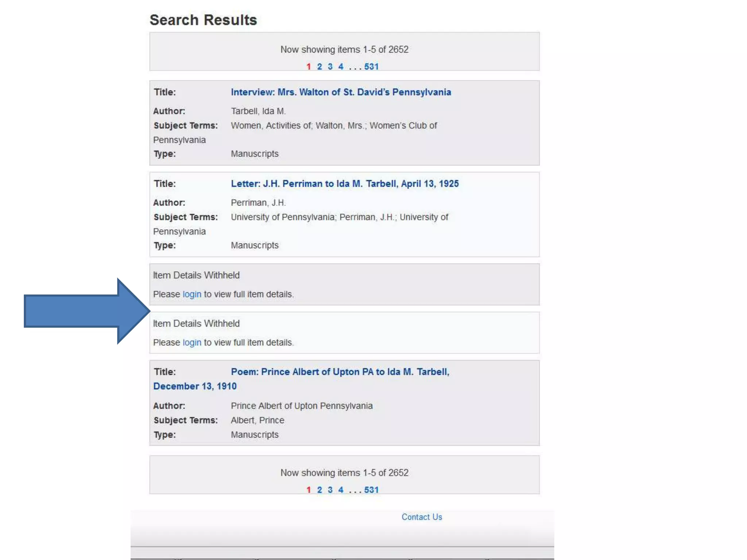Click login link in first withheld item
Image resolution: width=747 pixels, height=560 pixels.
[191, 294]
